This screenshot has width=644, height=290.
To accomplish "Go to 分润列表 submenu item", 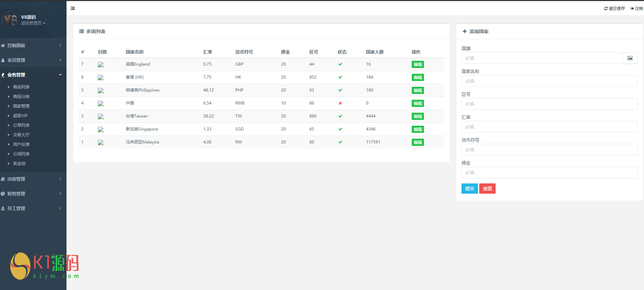I will click(21, 154).
